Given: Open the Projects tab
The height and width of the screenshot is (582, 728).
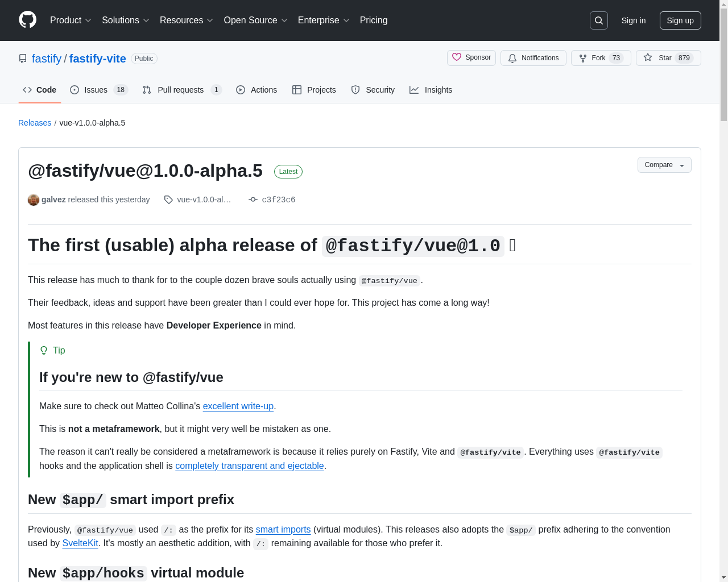Looking at the screenshot, I should [314, 90].
